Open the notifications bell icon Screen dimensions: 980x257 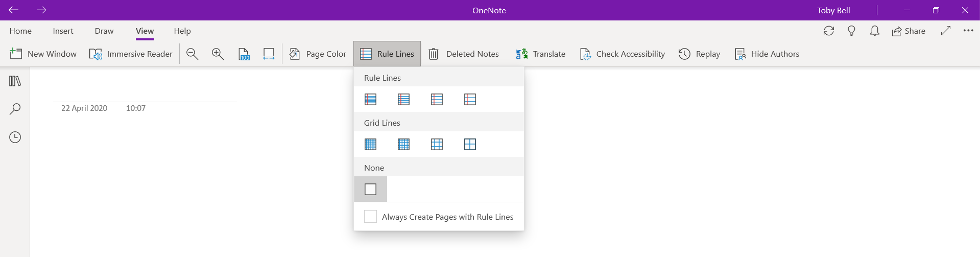875,31
